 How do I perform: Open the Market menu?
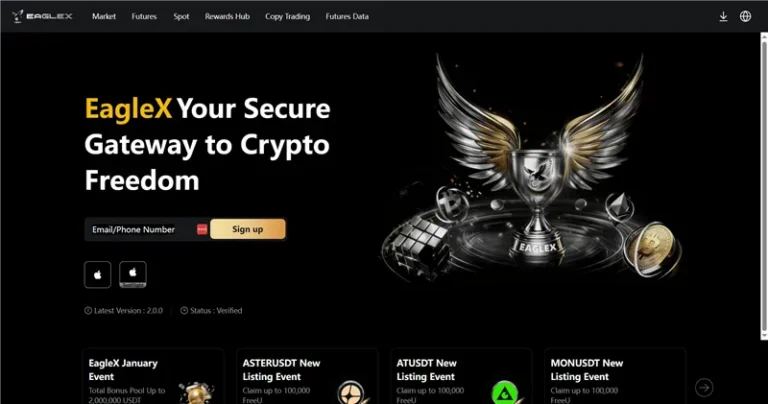pyautogui.click(x=104, y=16)
